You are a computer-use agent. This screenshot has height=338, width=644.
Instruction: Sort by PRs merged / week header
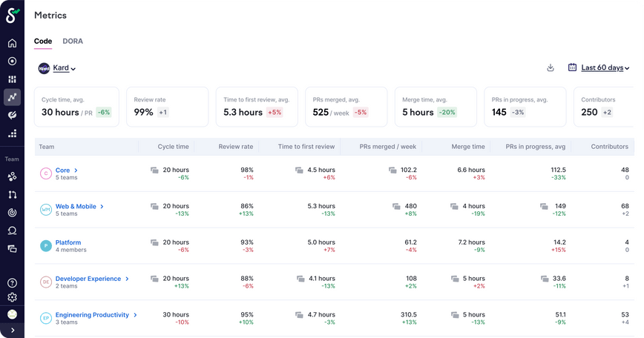(x=388, y=147)
